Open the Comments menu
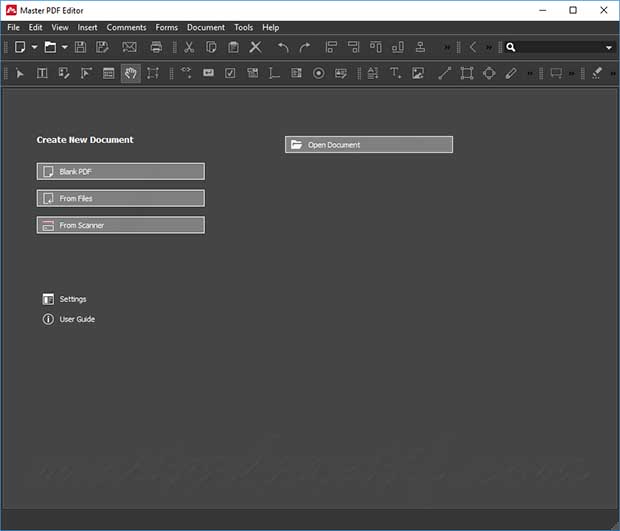 pos(126,28)
